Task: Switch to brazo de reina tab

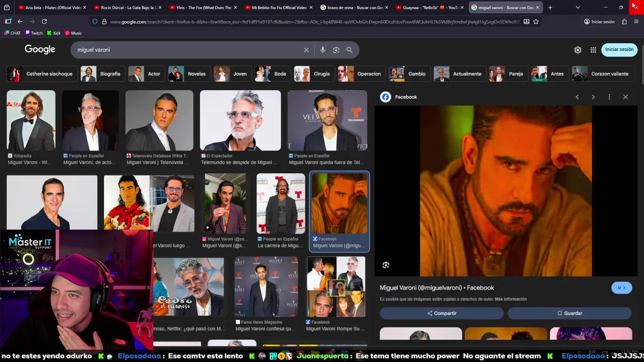Action: (x=354, y=8)
